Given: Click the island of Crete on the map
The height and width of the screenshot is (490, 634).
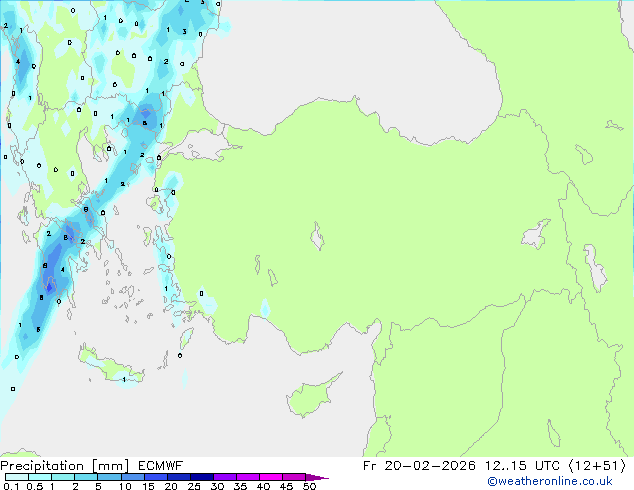Looking at the screenshot, I should (x=110, y=367).
